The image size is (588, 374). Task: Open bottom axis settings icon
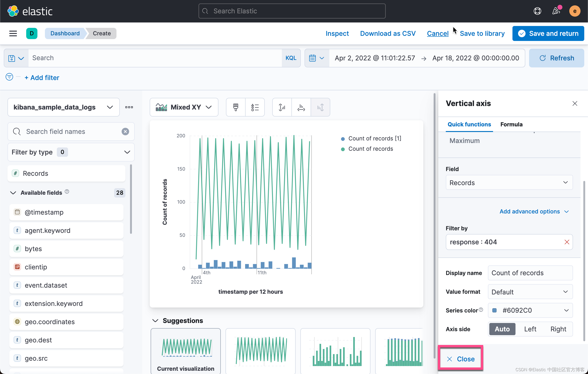pos(301,107)
